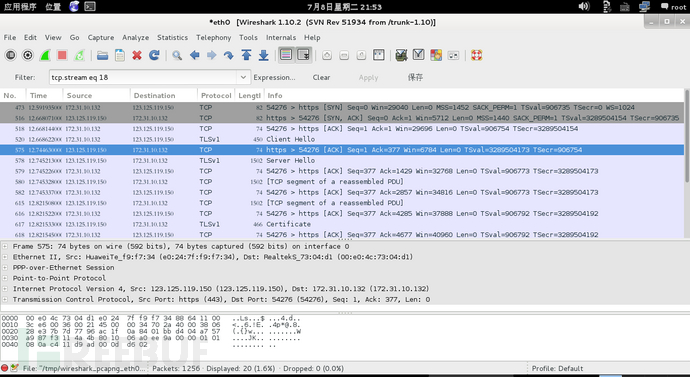The width and height of the screenshot is (690, 377).
Task: Edit display filter toolbar icon
Action: 418,55
